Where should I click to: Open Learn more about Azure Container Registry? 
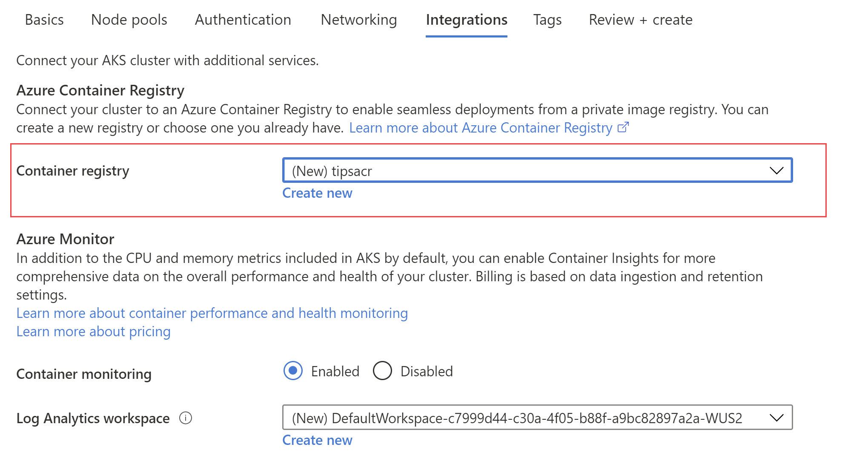tap(481, 127)
